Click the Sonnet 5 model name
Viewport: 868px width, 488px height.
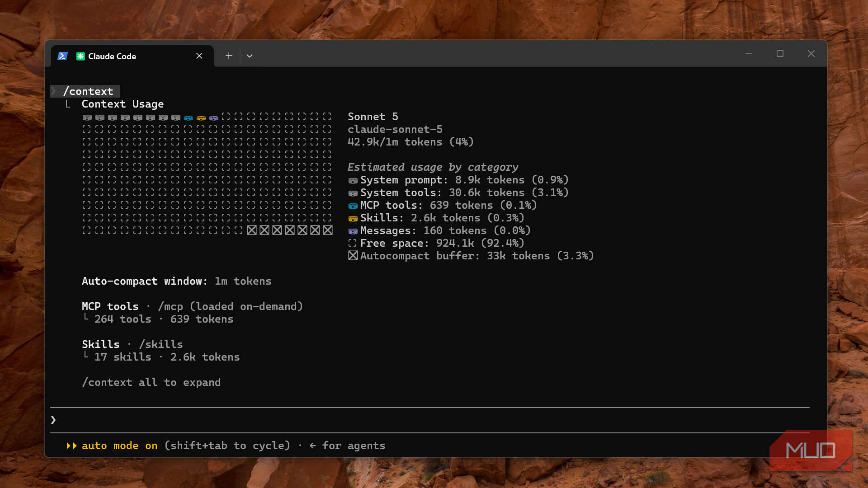373,117
